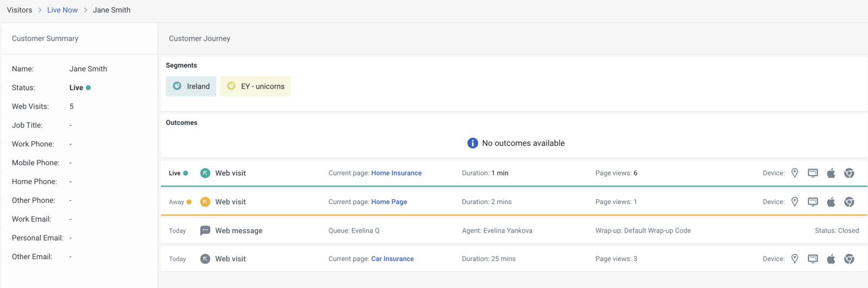Select the Ireland segment tag

191,86
